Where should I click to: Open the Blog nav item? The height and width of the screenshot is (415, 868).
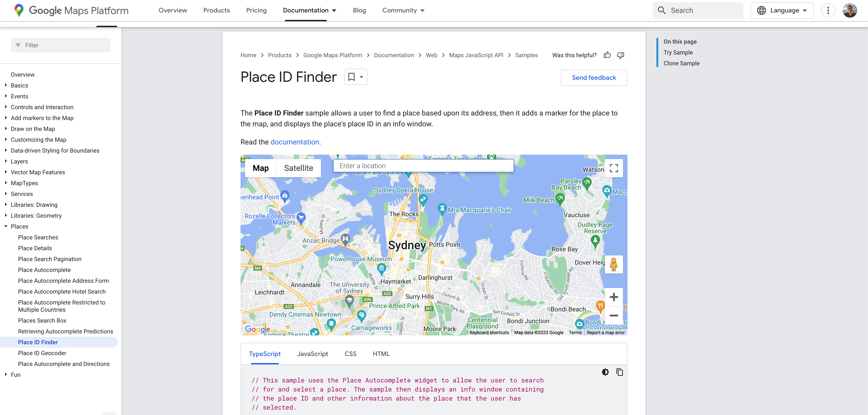click(x=359, y=10)
